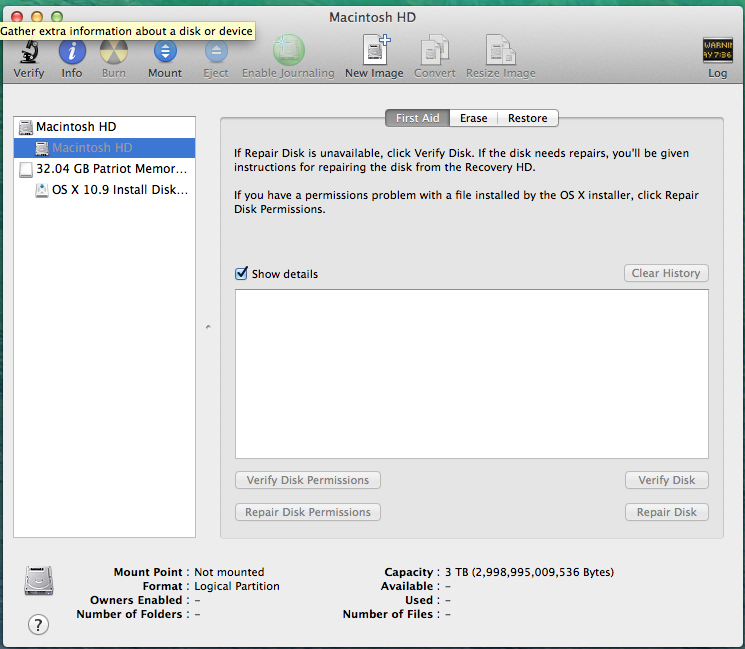Click the sidebar splitter handle dot
The image size is (745, 649).
point(208,327)
